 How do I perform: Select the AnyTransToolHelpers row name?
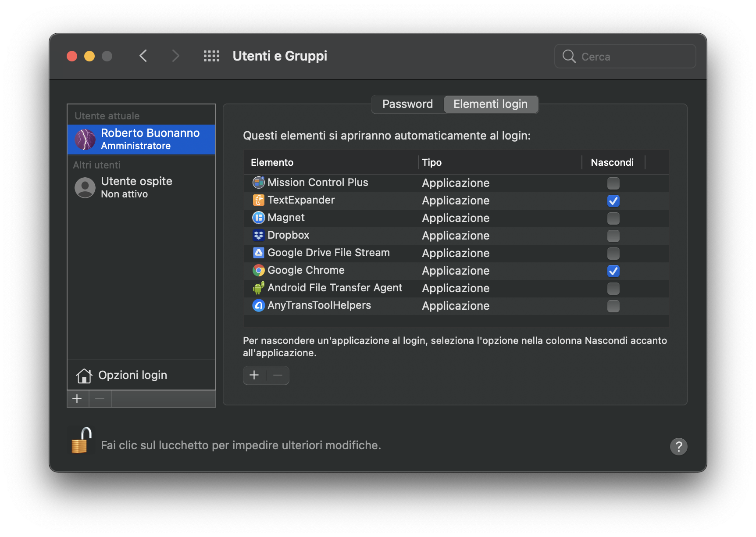[319, 305]
